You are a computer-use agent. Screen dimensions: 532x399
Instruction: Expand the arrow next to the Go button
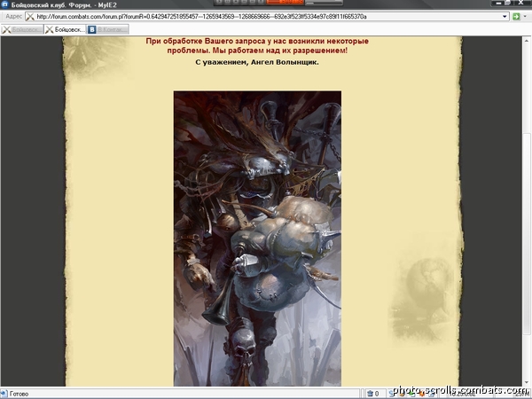(x=525, y=16)
